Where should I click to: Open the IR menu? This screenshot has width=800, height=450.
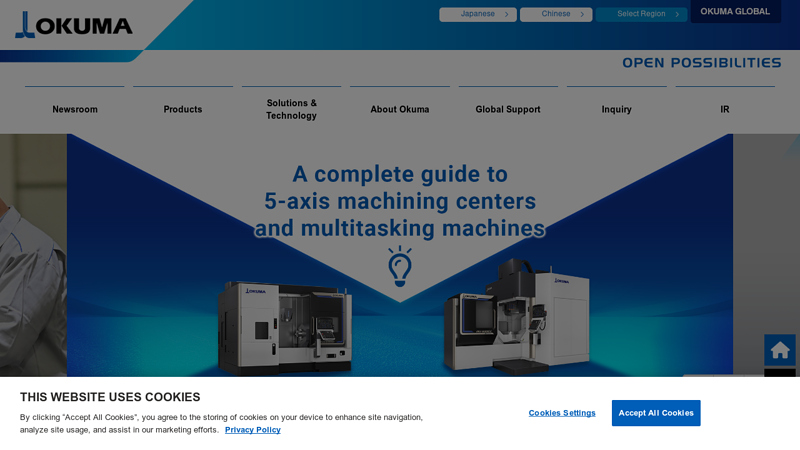725,109
